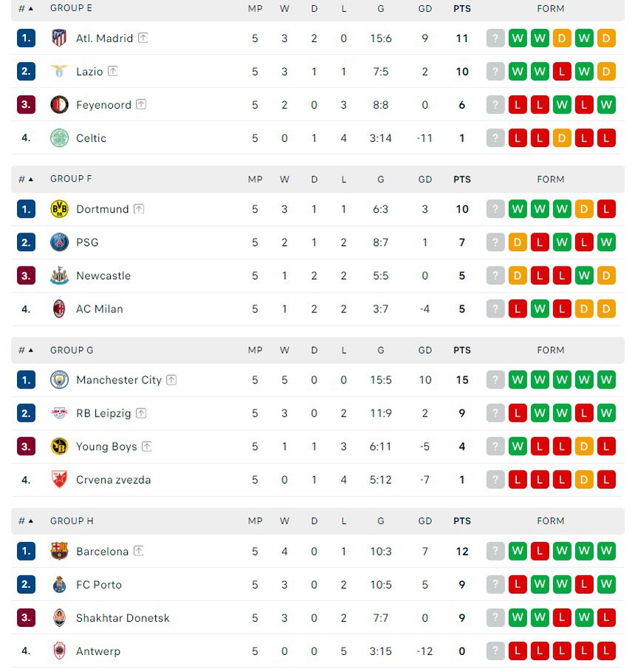This screenshot has height=672, width=635.
Task: Click the Manchester City crest icon
Action: 59,380
